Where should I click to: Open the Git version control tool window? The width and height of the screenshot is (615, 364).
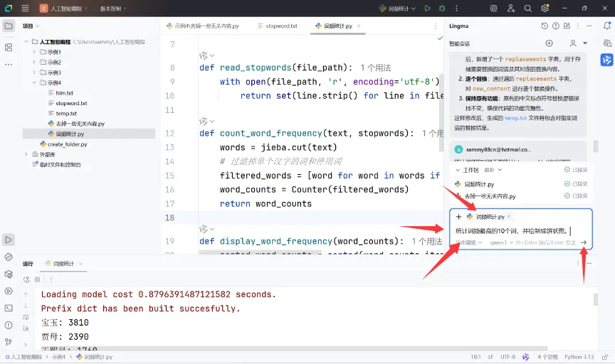[x=9, y=342]
